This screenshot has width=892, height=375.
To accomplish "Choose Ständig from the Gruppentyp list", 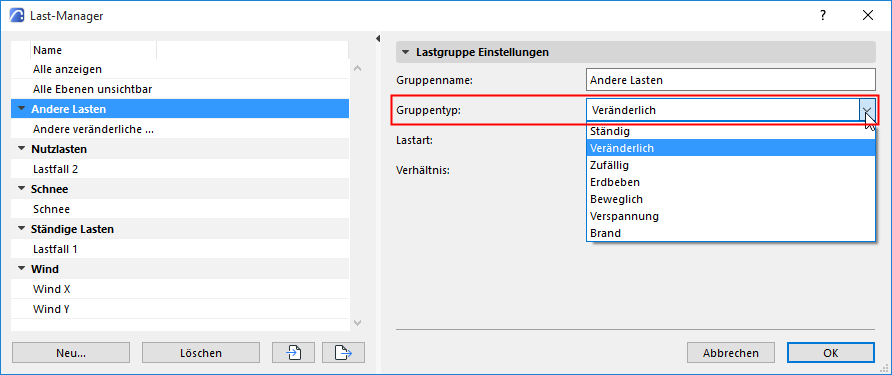I will (x=730, y=131).
